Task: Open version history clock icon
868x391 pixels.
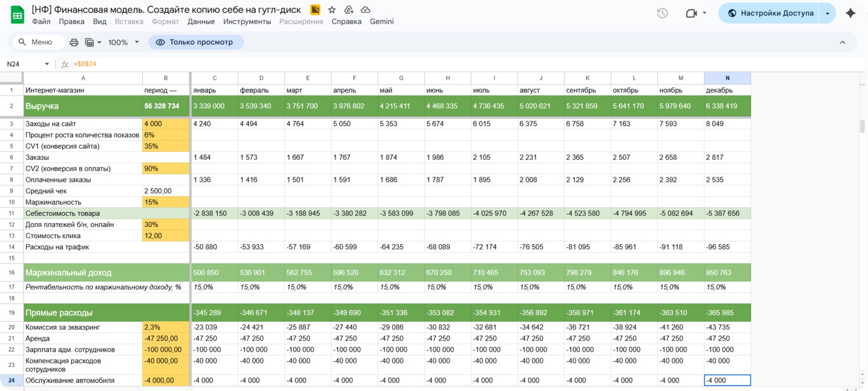Action: (x=662, y=13)
